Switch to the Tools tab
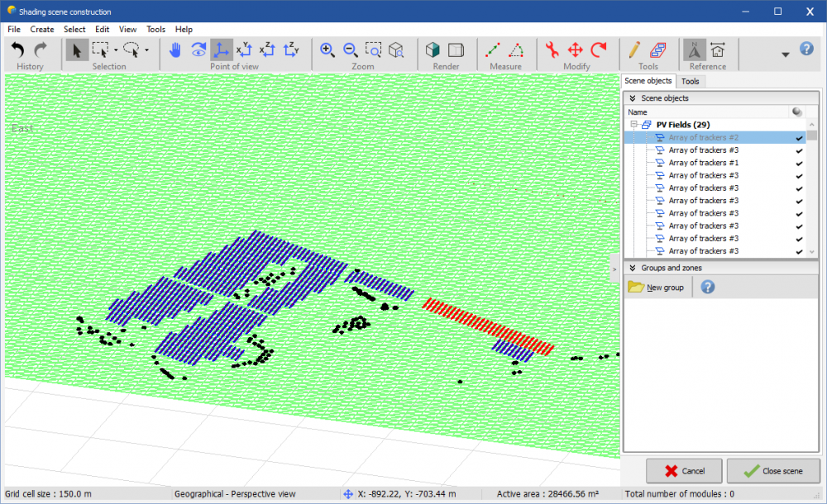The width and height of the screenshot is (827, 504). point(690,81)
